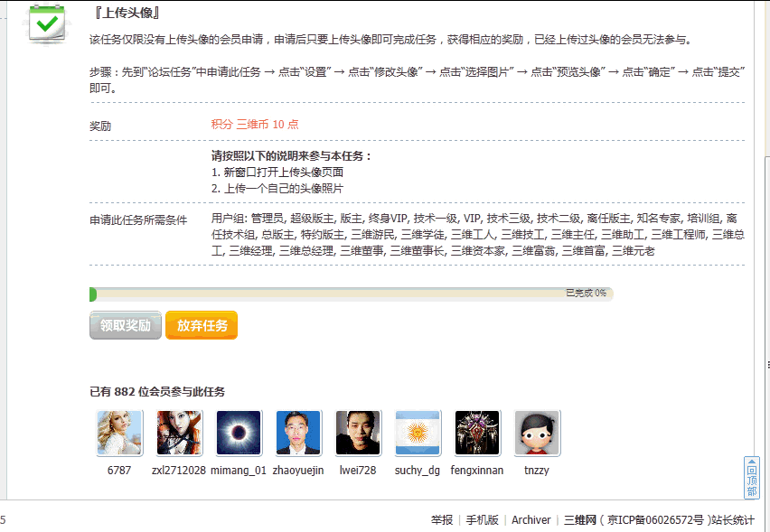Click the 领取奖励 reward button

point(126,325)
